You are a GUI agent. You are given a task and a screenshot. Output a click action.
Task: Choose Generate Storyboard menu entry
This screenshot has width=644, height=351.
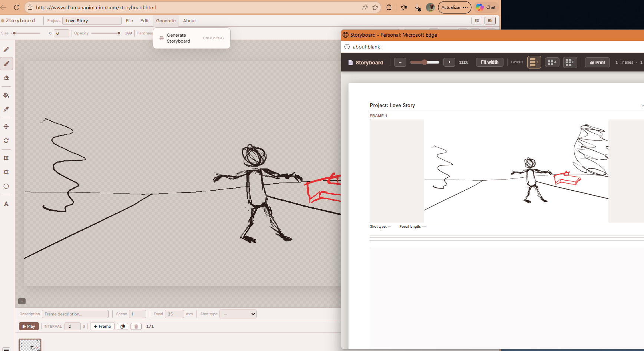click(192, 38)
